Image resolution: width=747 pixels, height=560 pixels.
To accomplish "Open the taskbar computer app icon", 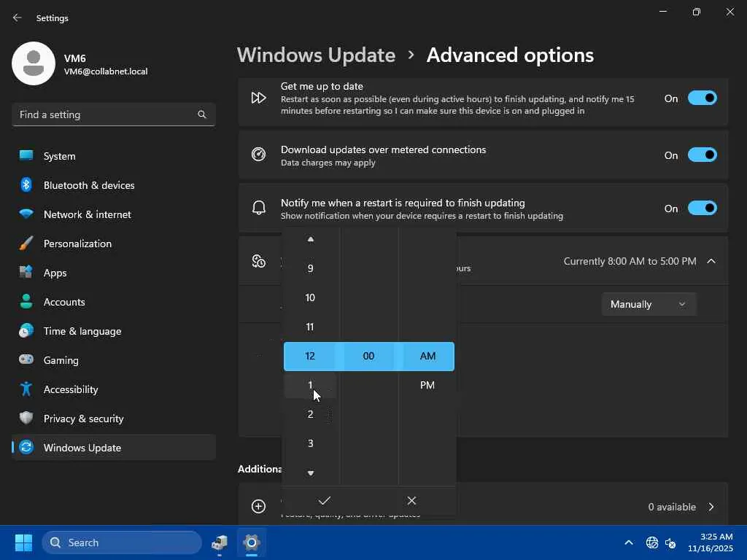I will tap(220, 542).
